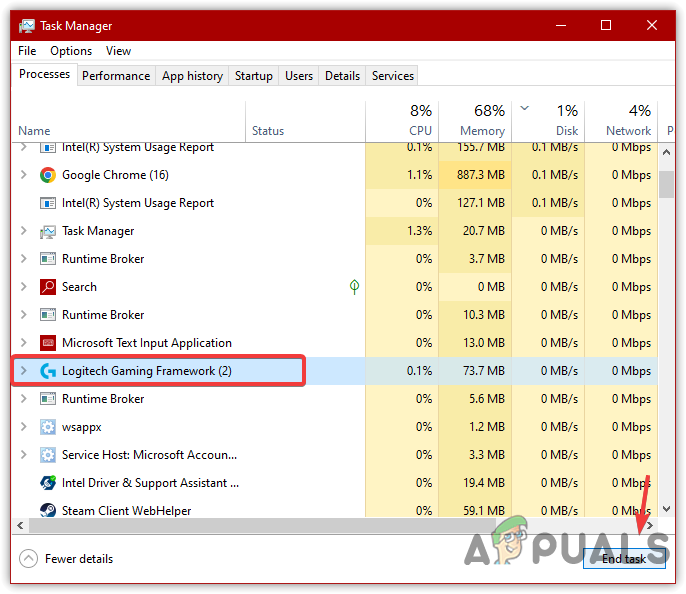Image resolution: width=686 pixels, height=594 pixels.
Task: Click the horizontal scrollbar thumb
Action: (x=262, y=525)
